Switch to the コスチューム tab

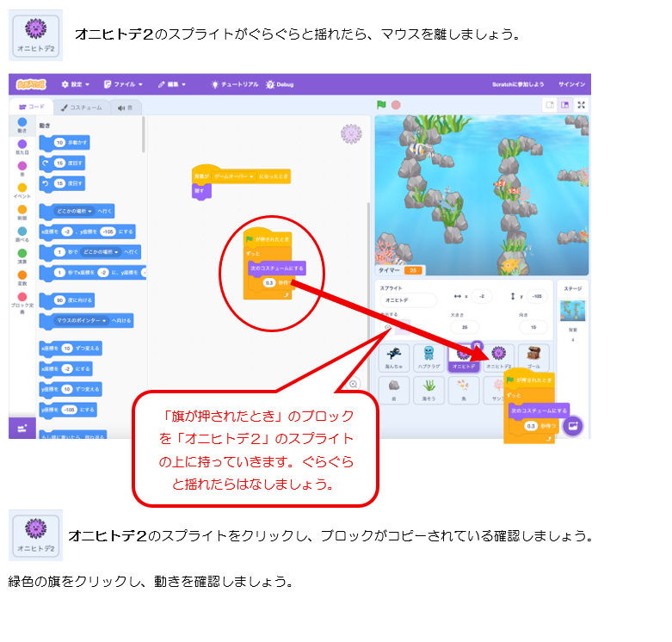coord(83,107)
